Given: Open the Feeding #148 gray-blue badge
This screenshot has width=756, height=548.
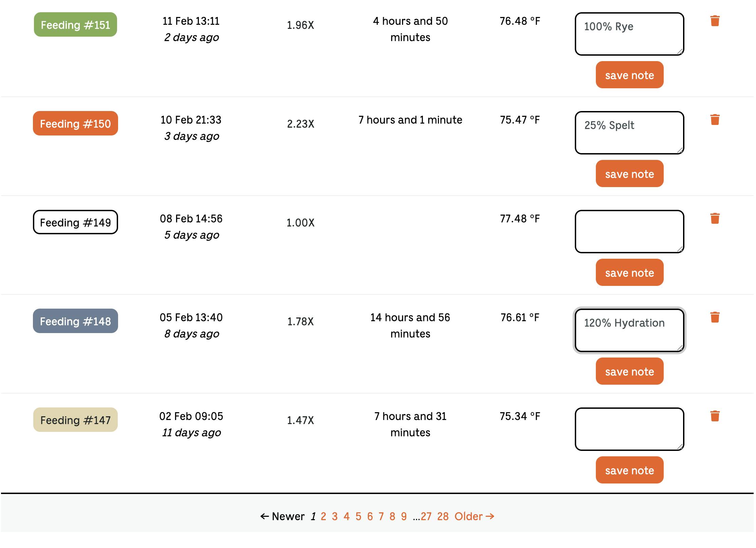Looking at the screenshot, I should click(75, 321).
